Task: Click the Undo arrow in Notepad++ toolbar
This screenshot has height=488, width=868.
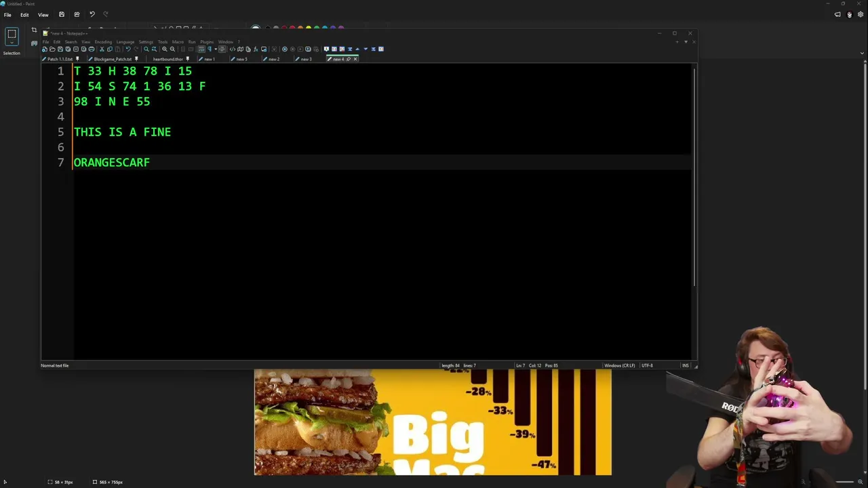Action: click(x=128, y=49)
